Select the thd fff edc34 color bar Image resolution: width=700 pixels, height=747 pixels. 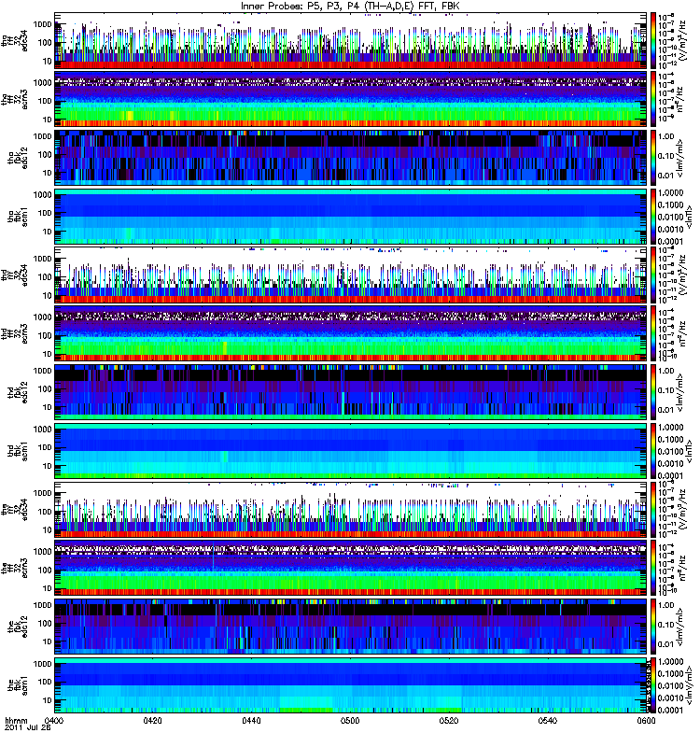(653, 275)
